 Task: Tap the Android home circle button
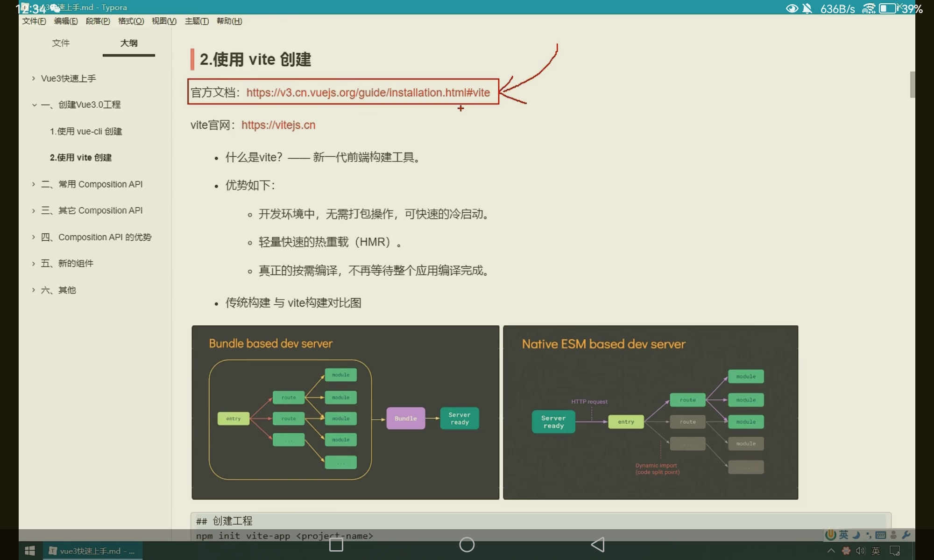[467, 544]
